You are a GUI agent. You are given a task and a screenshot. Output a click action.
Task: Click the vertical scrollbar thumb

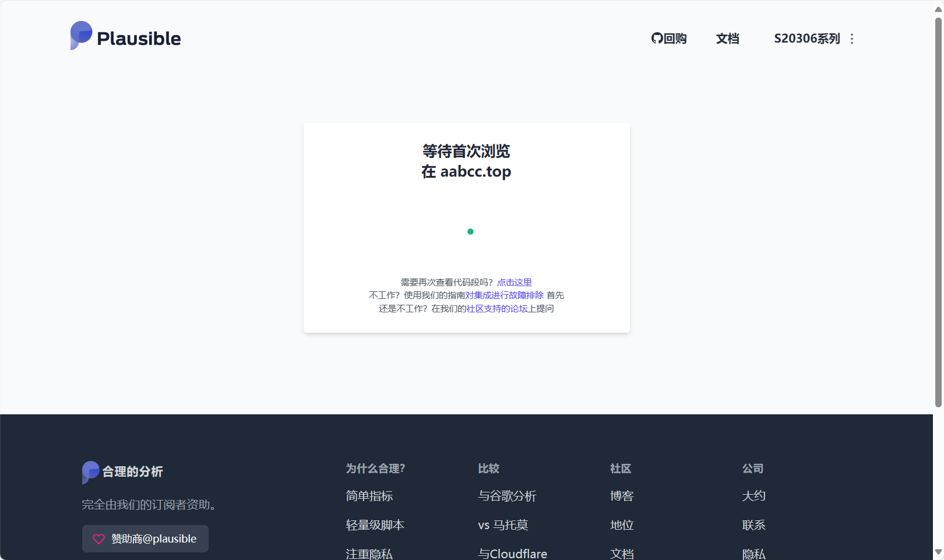click(938, 210)
